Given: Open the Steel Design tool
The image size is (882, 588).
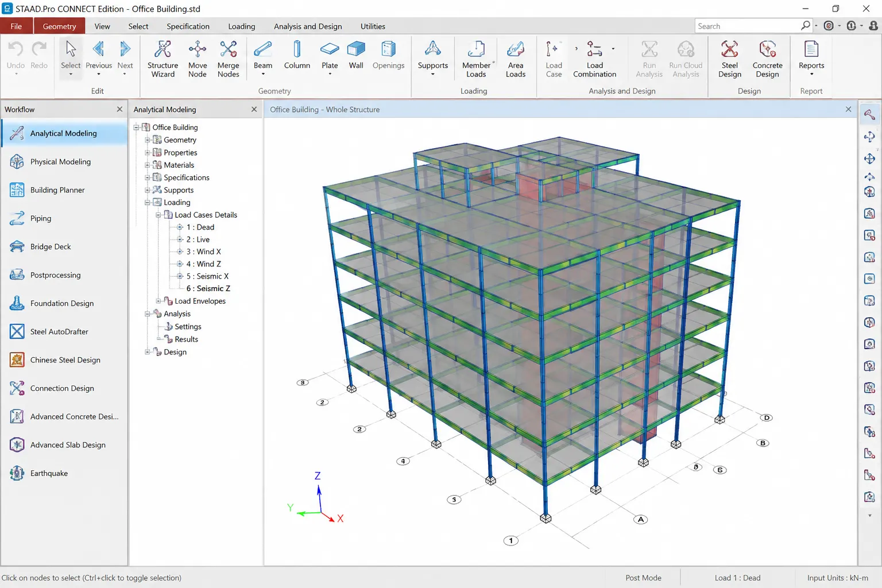Looking at the screenshot, I should click(729, 59).
